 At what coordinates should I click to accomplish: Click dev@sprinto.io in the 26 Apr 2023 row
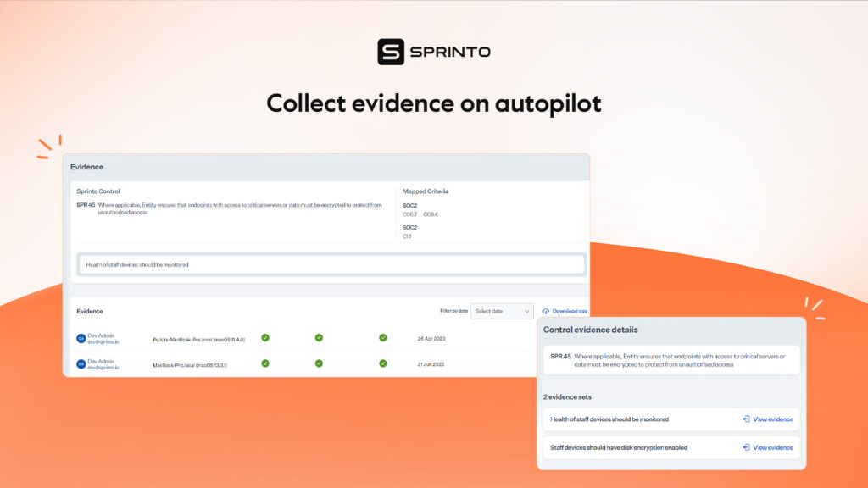pyautogui.click(x=103, y=342)
